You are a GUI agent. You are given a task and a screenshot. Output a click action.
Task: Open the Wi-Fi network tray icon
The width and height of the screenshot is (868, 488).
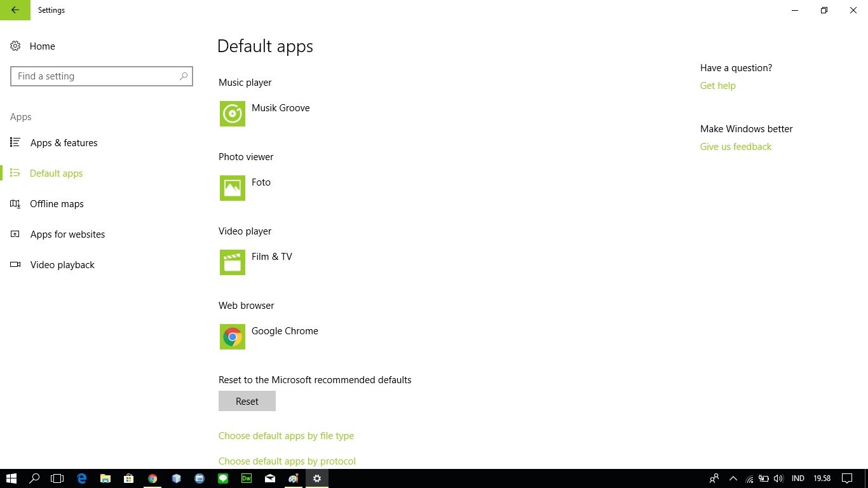750,478
